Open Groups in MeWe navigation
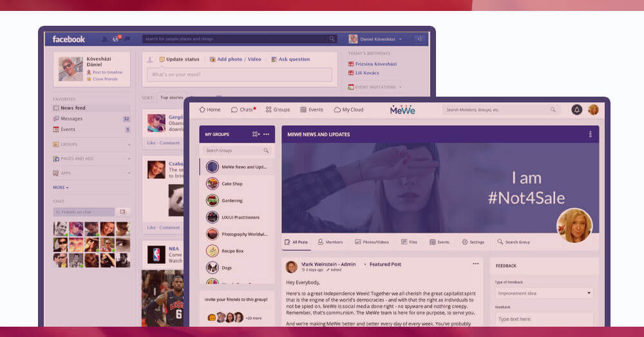 tap(278, 110)
